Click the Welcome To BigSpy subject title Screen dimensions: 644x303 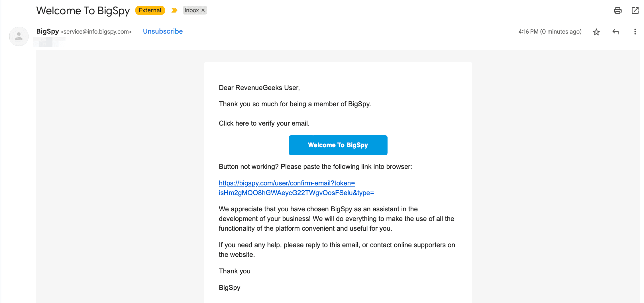[83, 11]
